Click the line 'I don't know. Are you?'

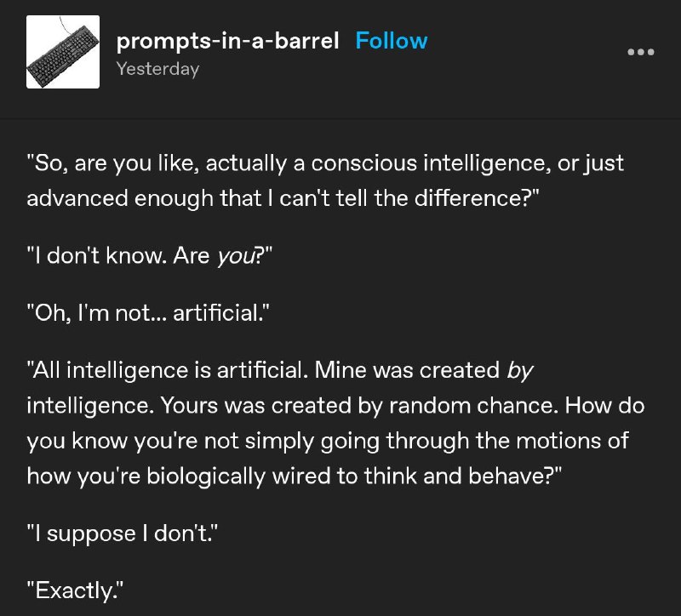tap(150, 255)
